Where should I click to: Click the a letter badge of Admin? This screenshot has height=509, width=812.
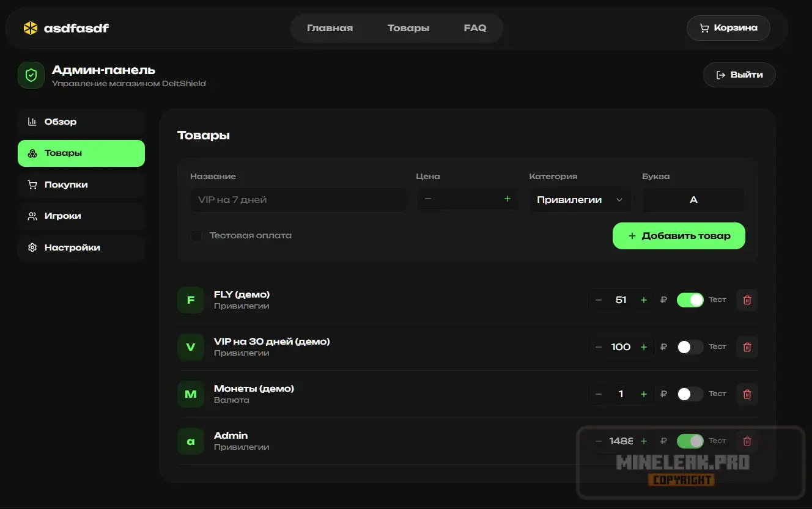(x=191, y=441)
